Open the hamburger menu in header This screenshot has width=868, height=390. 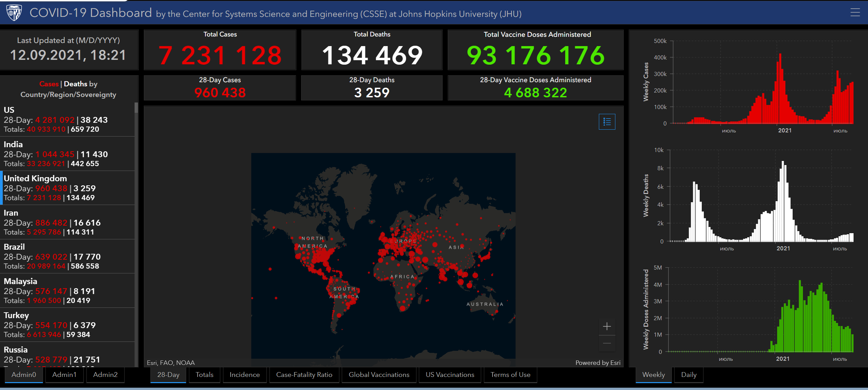tap(855, 13)
